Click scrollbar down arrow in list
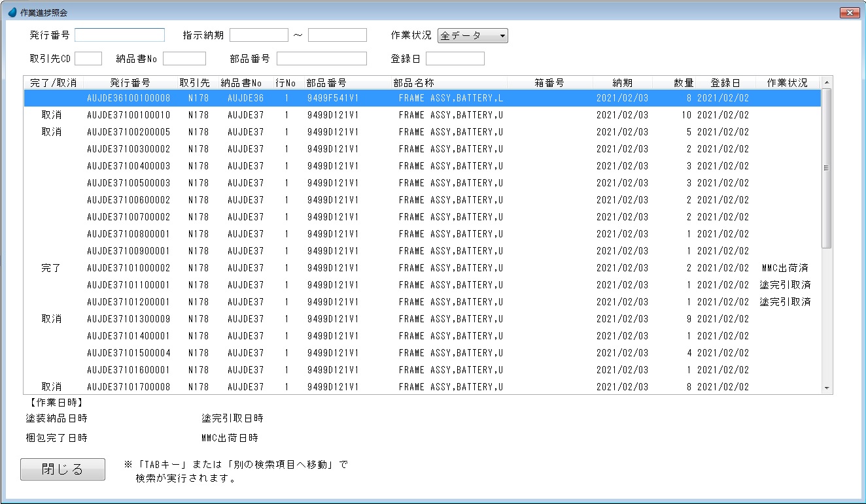The height and width of the screenshot is (504, 866). tap(827, 388)
